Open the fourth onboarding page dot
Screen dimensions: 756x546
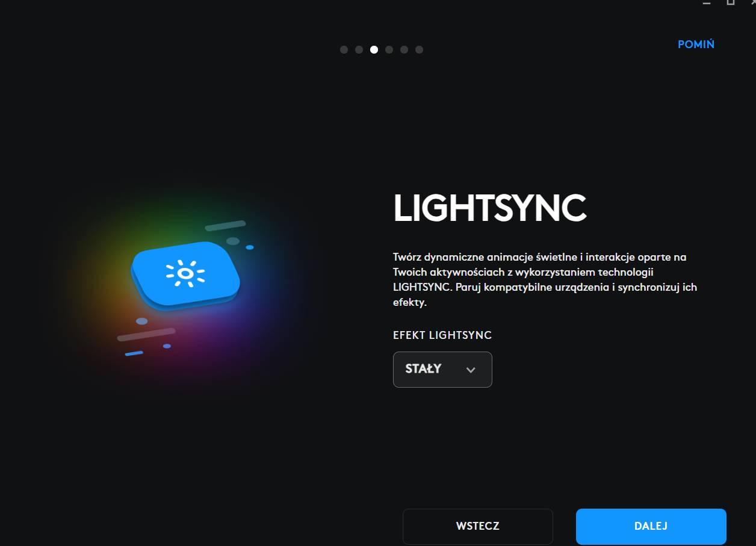(389, 49)
